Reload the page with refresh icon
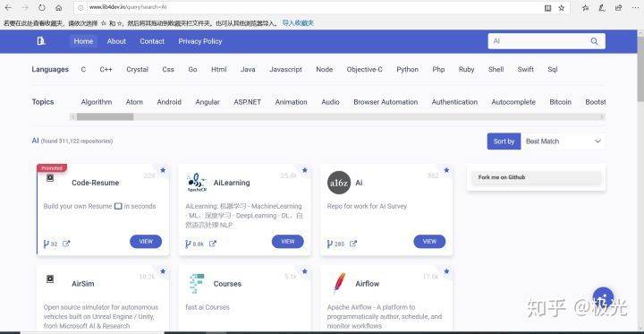The height and width of the screenshot is (334, 644). [x=41, y=8]
